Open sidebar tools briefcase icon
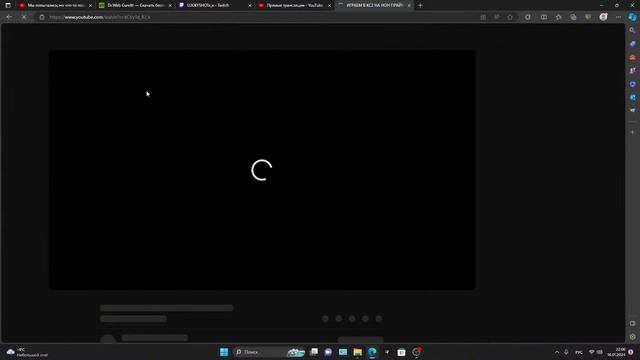640x360 pixels. (x=632, y=57)
